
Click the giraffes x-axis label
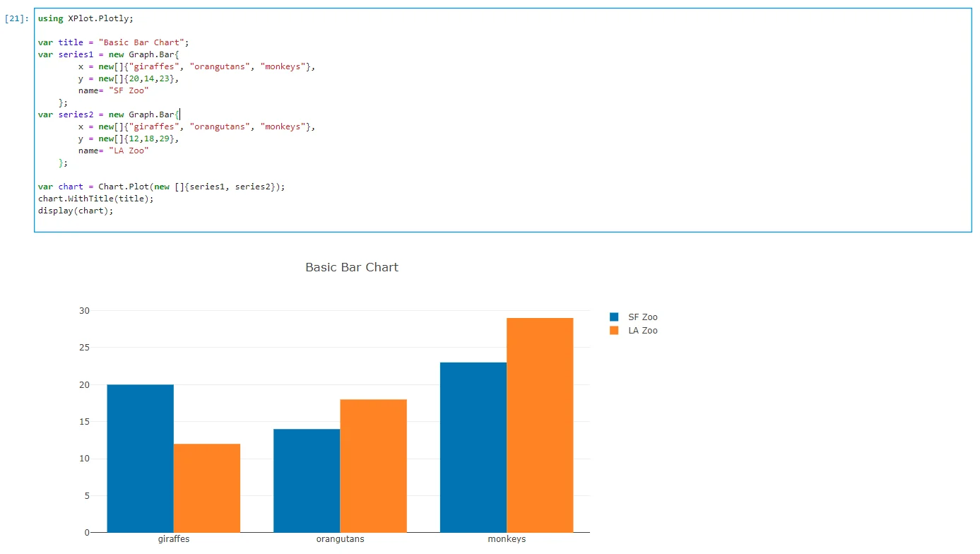(x=174, y=539)
